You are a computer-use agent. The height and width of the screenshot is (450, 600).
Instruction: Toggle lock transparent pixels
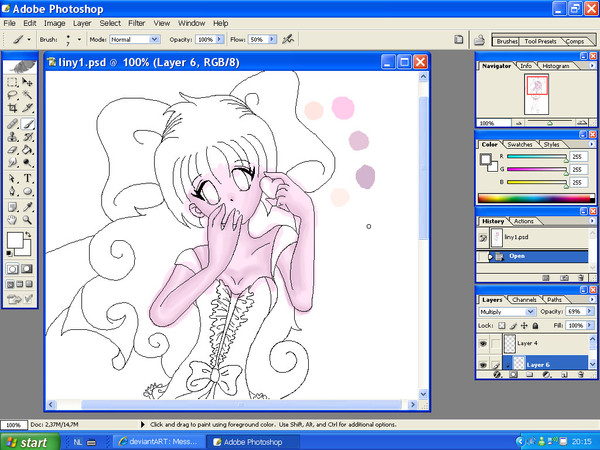[x=502, y=326]
